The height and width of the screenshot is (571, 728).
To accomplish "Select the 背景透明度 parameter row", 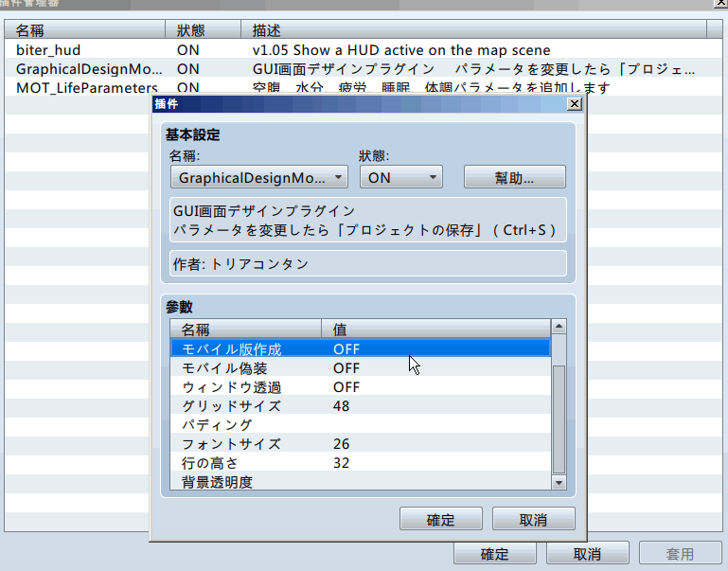I will click(x=361, y=481).
